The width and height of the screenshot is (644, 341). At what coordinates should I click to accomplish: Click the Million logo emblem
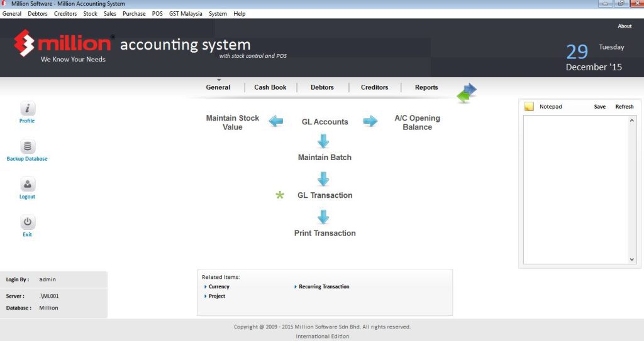(24, 43)
